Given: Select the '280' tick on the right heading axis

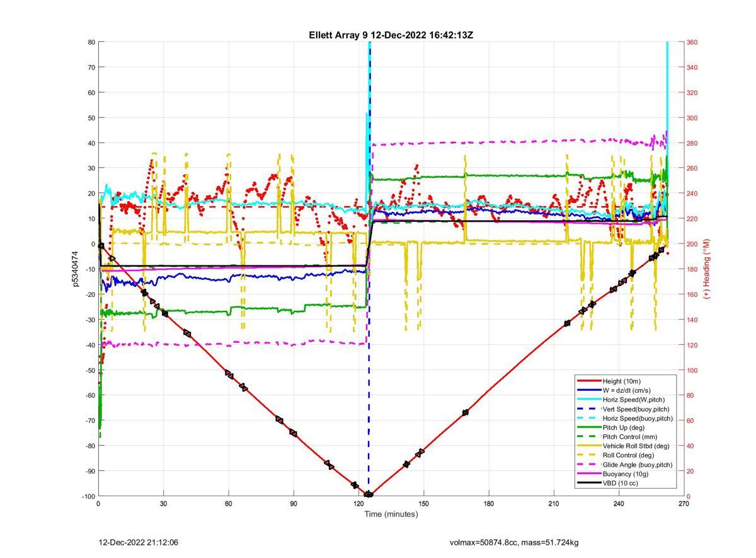Looking at the screenshot, I should (692, 143).
